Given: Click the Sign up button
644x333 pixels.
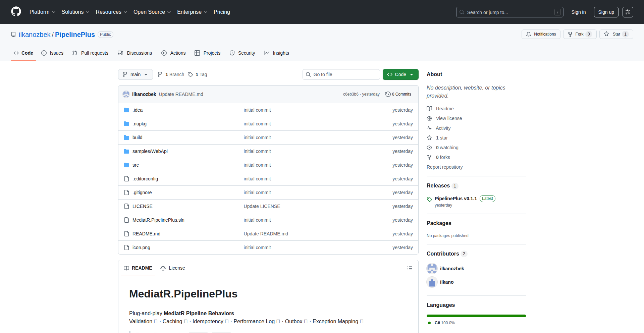Looking at the screenshot, I should click(x=606, y=12).
